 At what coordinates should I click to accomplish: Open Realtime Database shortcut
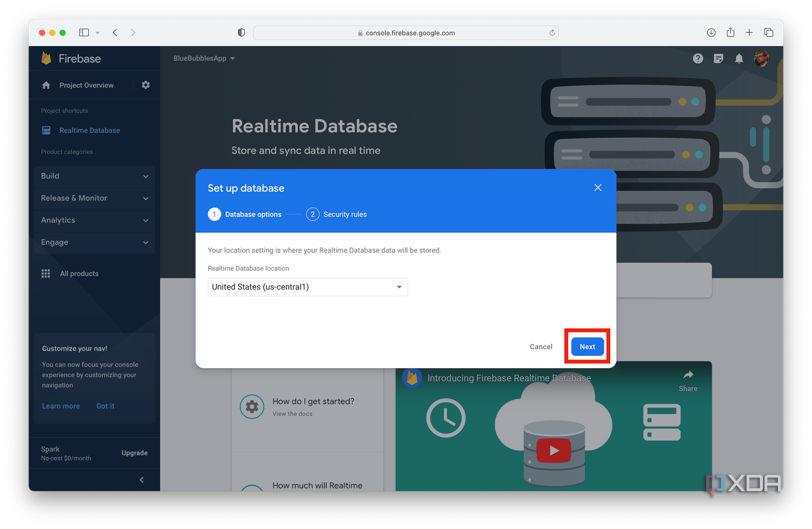tap(90, 130)
